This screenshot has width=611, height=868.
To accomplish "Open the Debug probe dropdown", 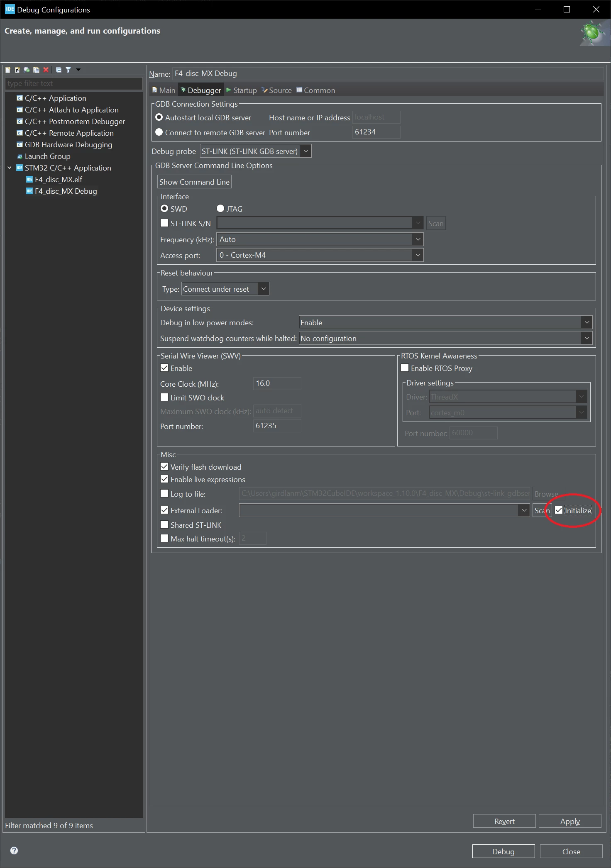I will [256, 151].
